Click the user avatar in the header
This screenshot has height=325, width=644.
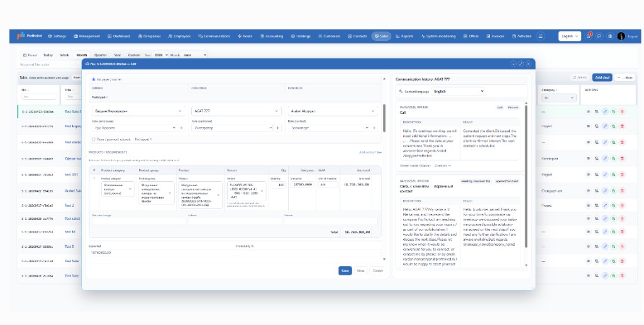pyautogui.click(x=621, y=36)
